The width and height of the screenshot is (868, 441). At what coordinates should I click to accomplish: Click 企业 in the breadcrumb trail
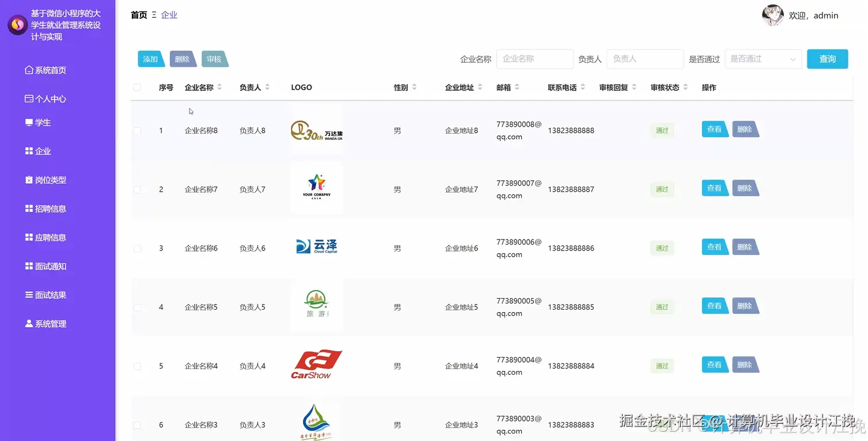pyautogui.click(x=169, y=14)
